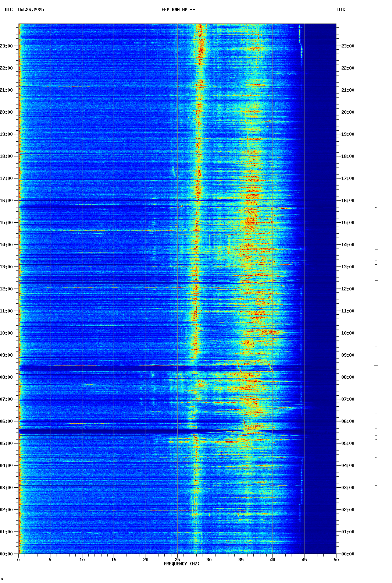The height and width of the screenshot is (583, 392).
Task: Select the 16:00 label on the right axis
Action: pos(348,201)
